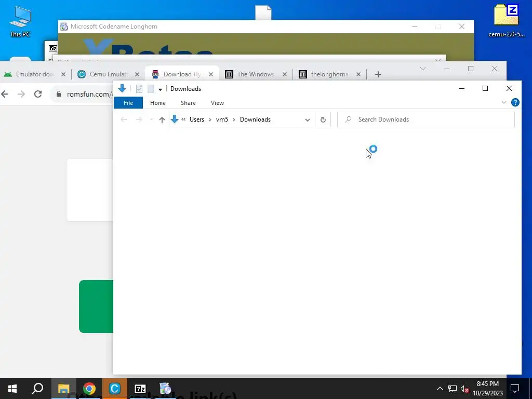
Task: Open network status tray icon
Action: click(x=453, y=389)
